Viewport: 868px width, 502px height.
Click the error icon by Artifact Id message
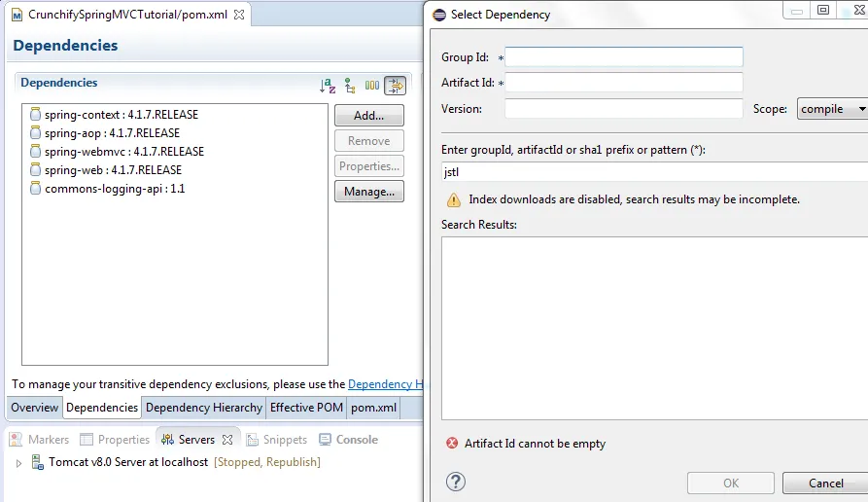452,443
